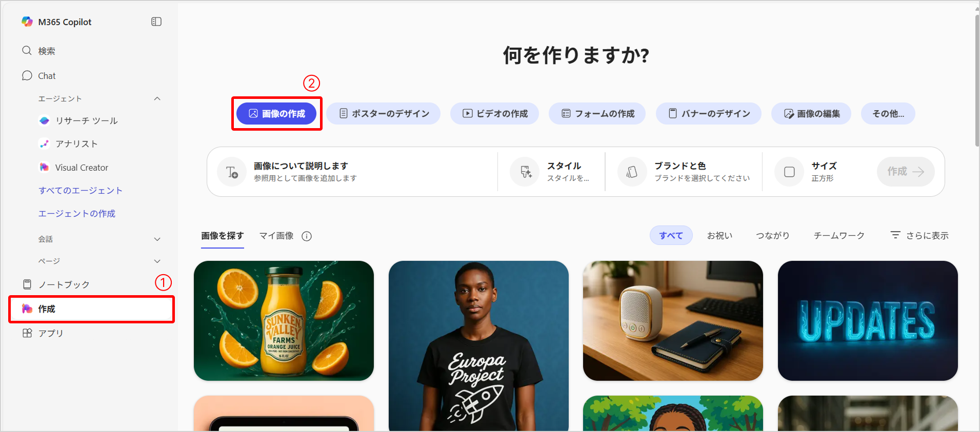Click the 作成 arrow submit button
The width and height of the screenshot is (980, 432).
tap(906, 172)
